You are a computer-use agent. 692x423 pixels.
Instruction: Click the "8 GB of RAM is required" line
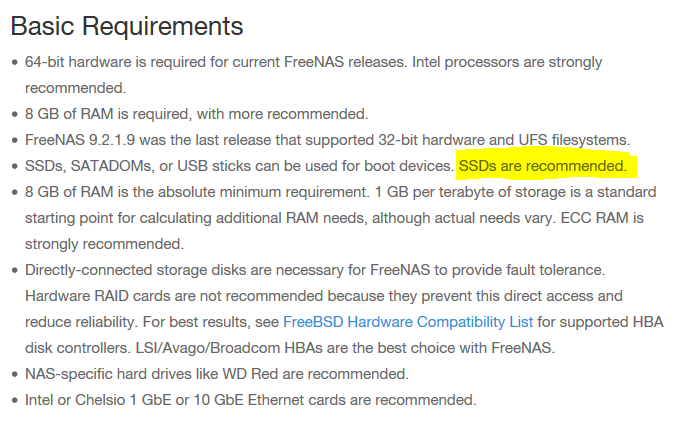click(110, 113)
